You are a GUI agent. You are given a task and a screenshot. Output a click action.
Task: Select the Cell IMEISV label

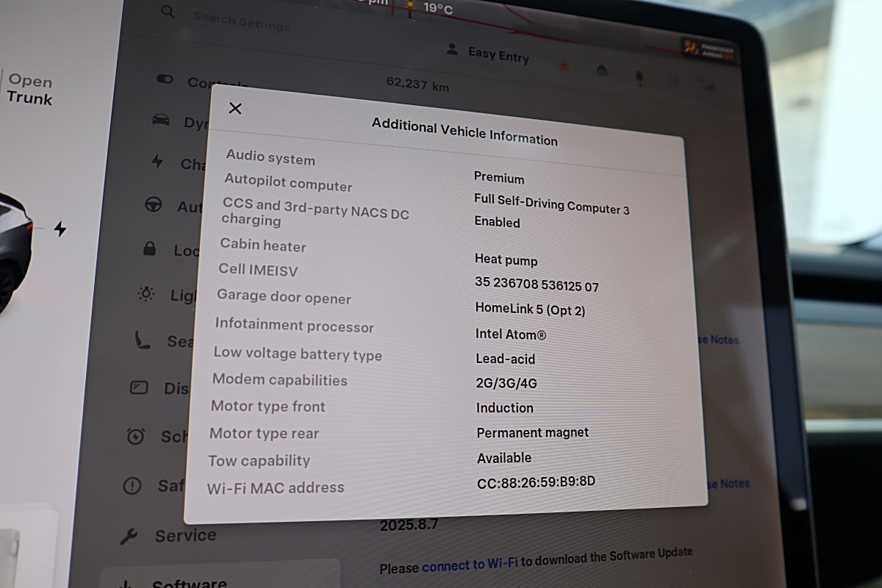[x=258, y=270]
